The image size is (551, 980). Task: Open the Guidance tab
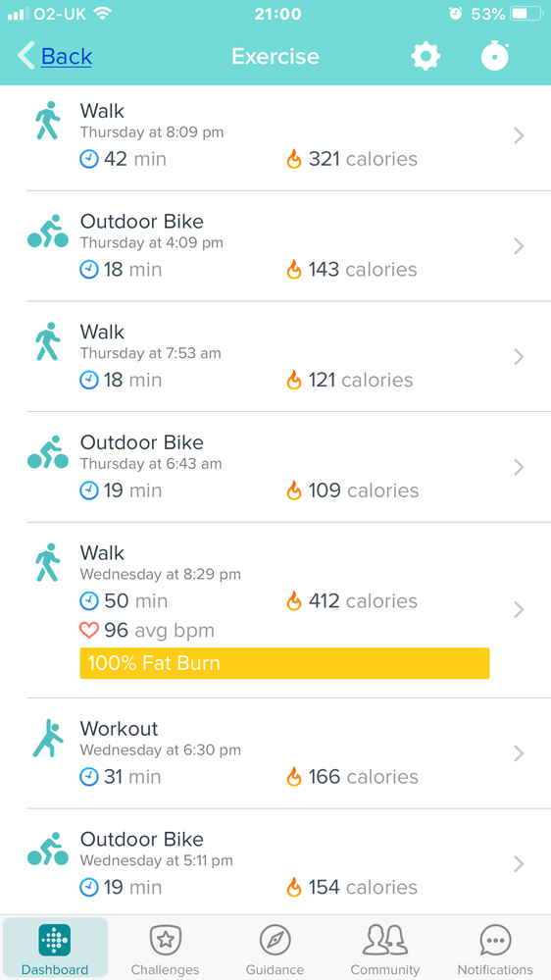(x=275, y=949)
